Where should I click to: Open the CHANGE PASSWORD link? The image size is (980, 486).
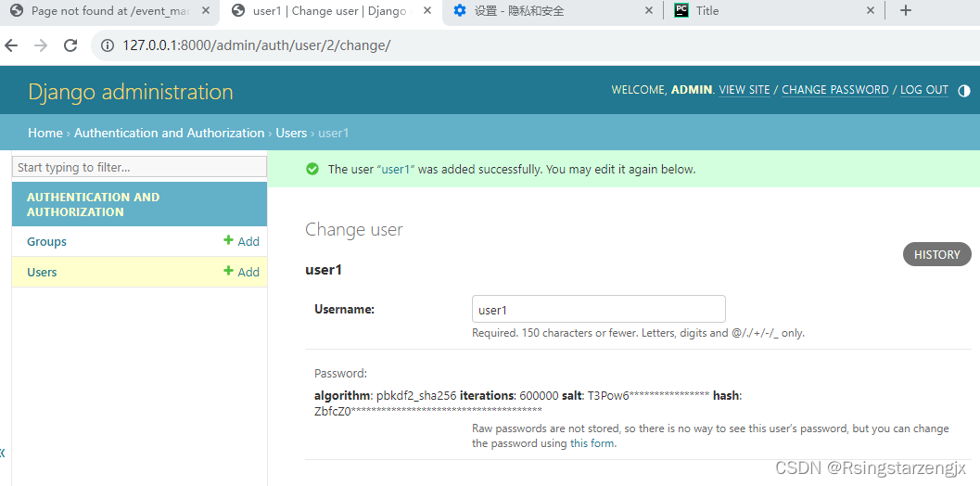[835, 90]
